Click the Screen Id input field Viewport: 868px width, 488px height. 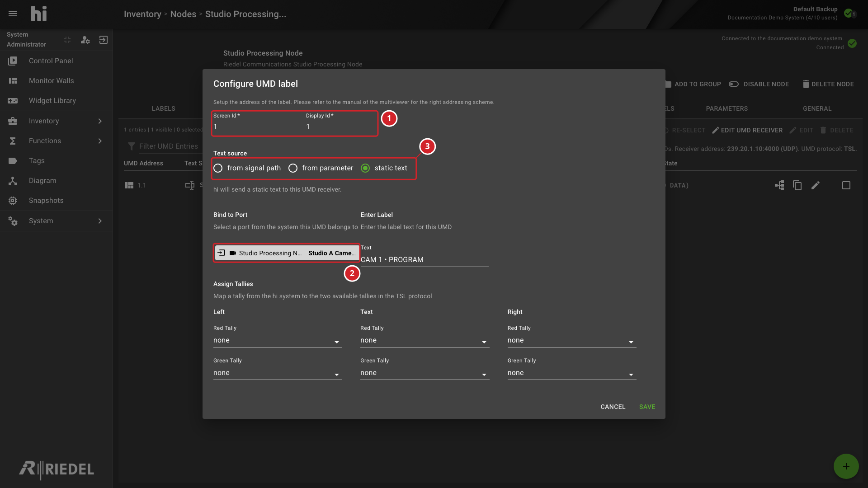(x=248, y=127)
